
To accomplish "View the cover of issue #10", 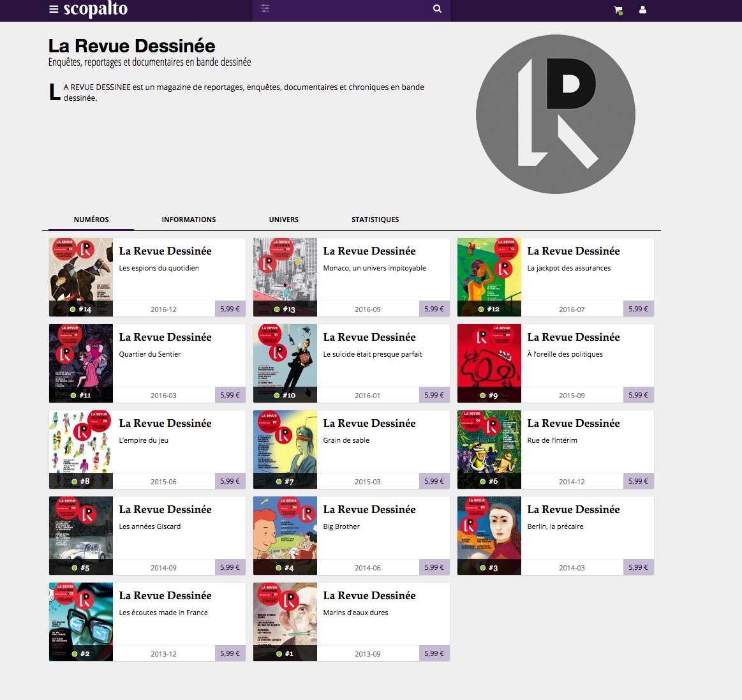I will coord(285,363).
